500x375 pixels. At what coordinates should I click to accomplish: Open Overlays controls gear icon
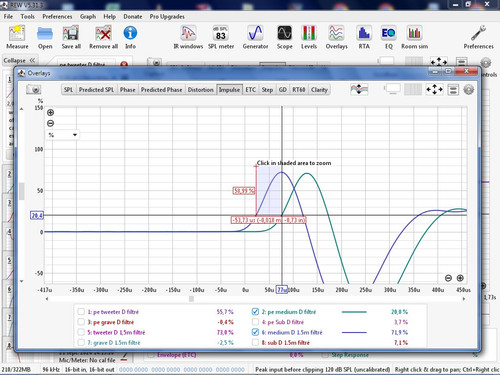469,89
